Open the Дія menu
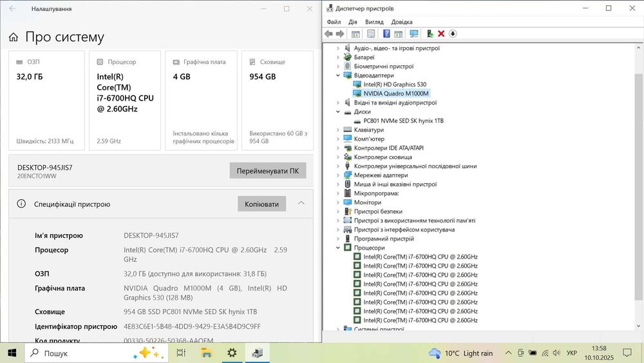Image resolution: width=644 pixels, height=363 pixels. (x=353, y=22)
